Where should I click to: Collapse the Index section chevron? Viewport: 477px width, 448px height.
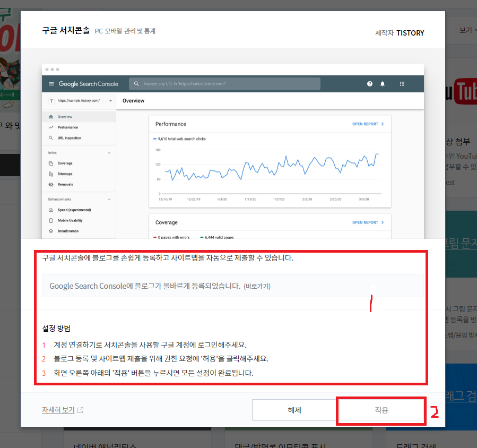[x=109, y=153]
